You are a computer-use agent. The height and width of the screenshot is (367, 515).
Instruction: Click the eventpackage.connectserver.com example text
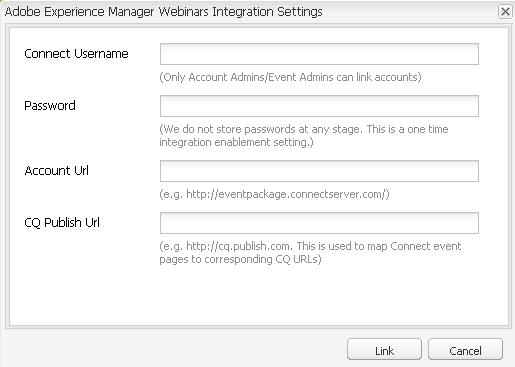click(274, 194)
